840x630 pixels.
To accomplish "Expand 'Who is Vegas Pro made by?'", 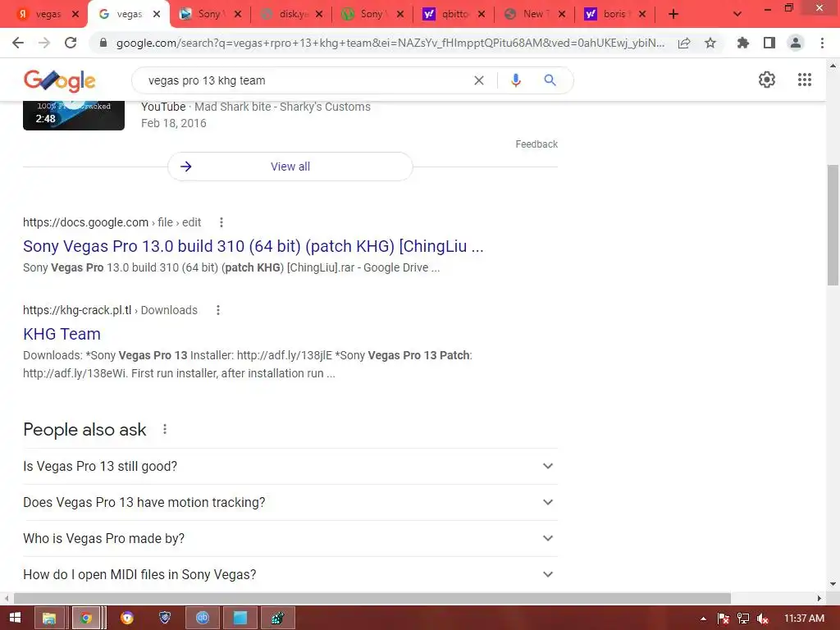I will tap(290, 538).
